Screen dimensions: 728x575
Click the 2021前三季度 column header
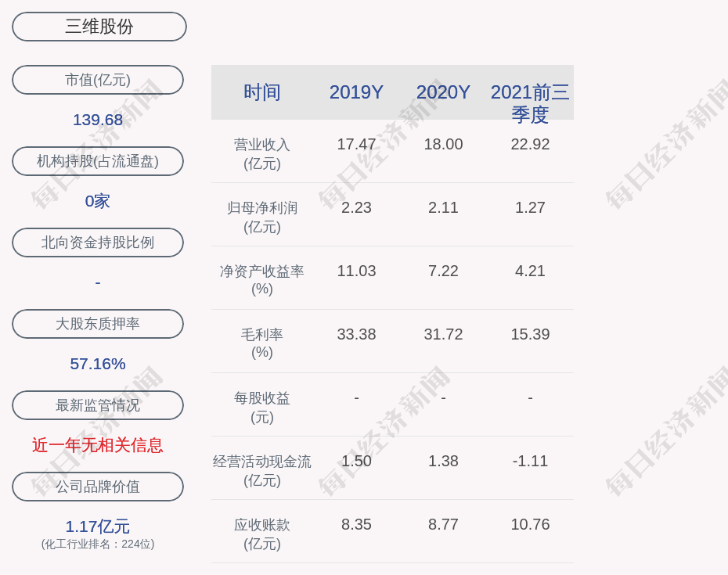[530, 102]
